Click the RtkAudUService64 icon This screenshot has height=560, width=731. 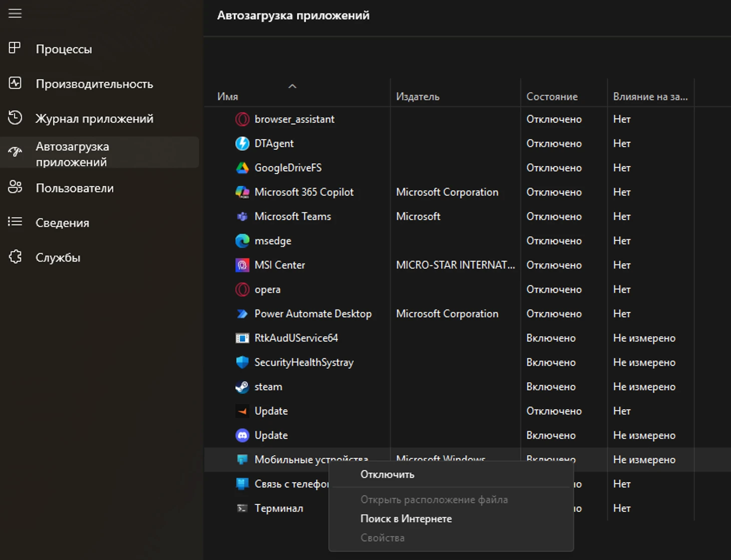tap(242, 338)
